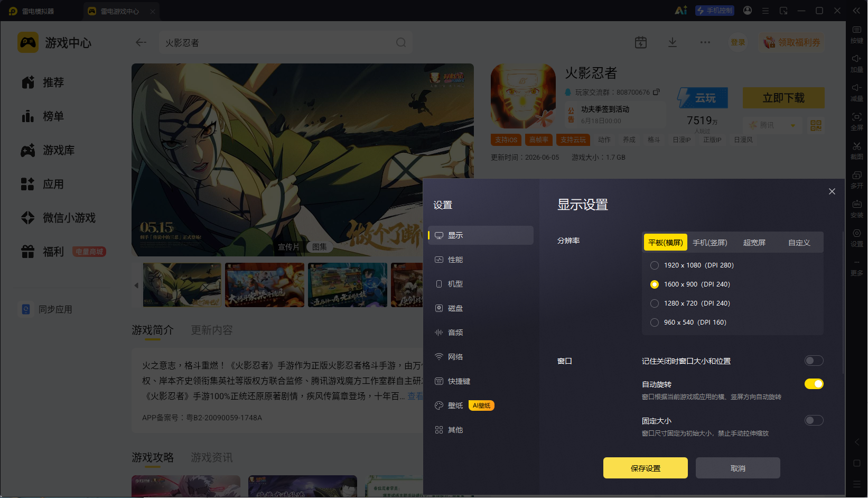The image size is (868, 498).
Task: Switch to 游戏资讯 tab
Action: (x=211, y=457)
